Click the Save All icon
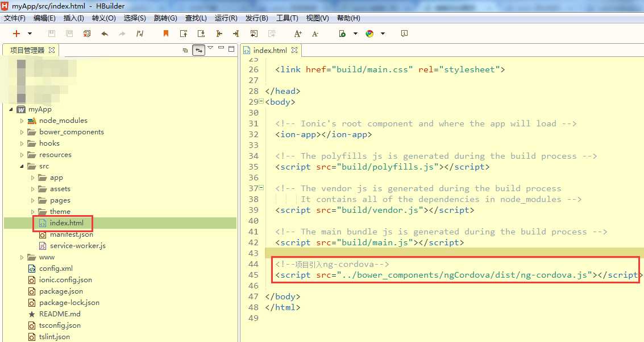Image resolution: width=644 pixels, height=342 pixels. point(69,34)
